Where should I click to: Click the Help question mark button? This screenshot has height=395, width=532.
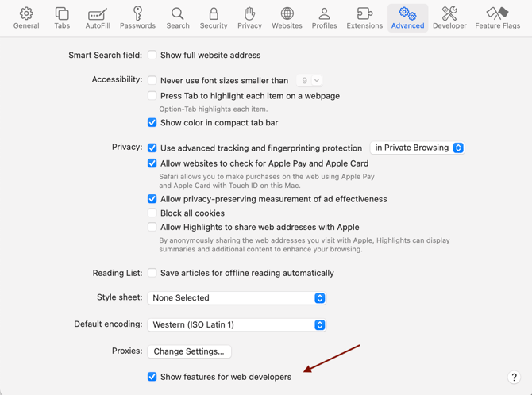coord(514,378)
